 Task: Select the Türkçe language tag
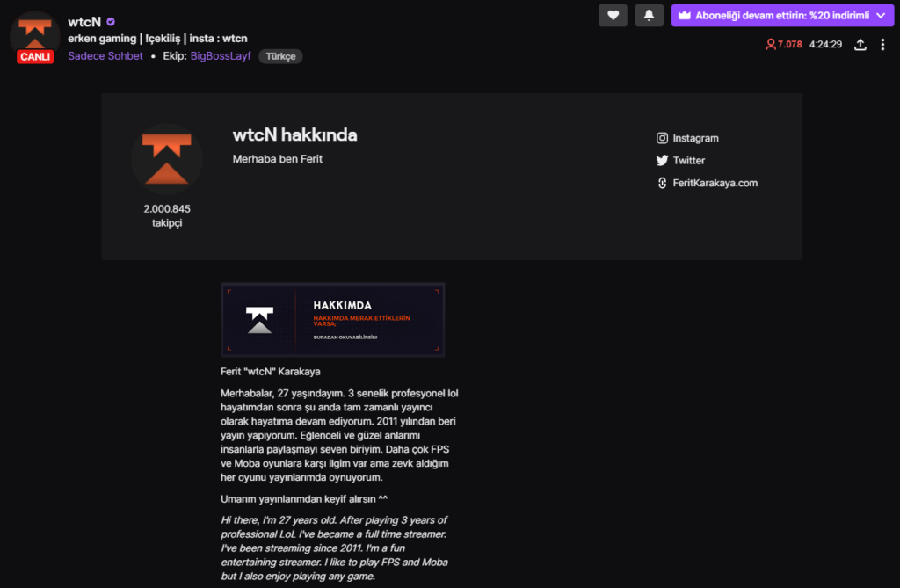click(280, 56)
